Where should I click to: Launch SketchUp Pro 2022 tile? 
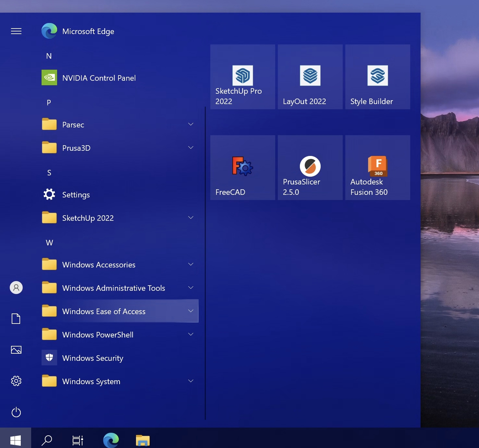[x=243, y=77]
